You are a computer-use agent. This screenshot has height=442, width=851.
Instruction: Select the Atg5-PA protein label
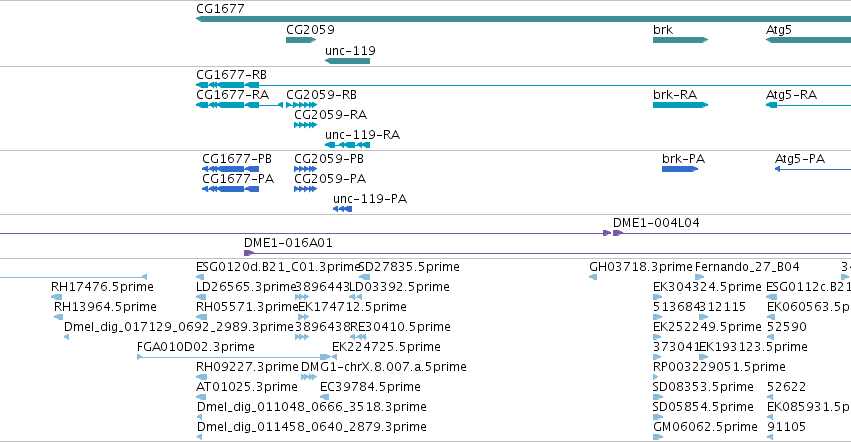(800, 159)
